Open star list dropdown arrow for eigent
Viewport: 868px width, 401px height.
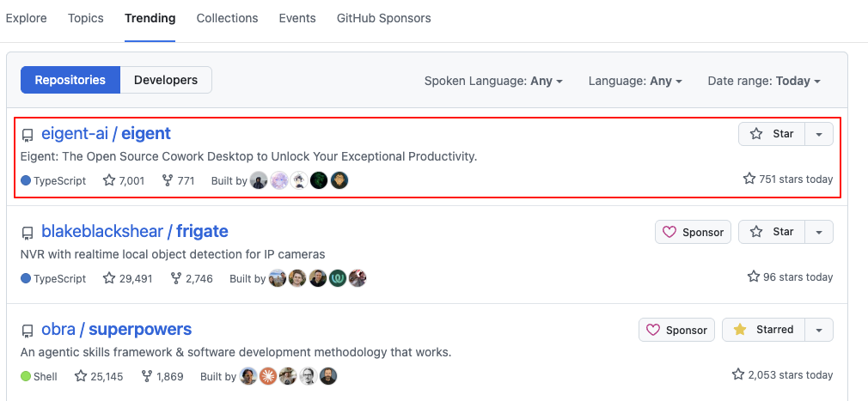[x=819, y=134]
